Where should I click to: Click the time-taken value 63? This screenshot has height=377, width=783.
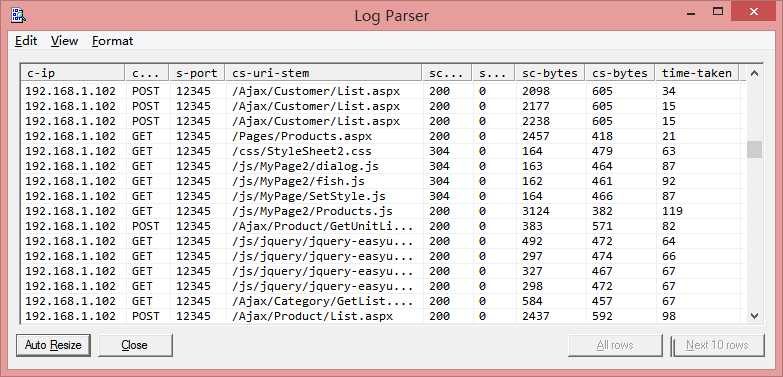click(x=669, y=151)
